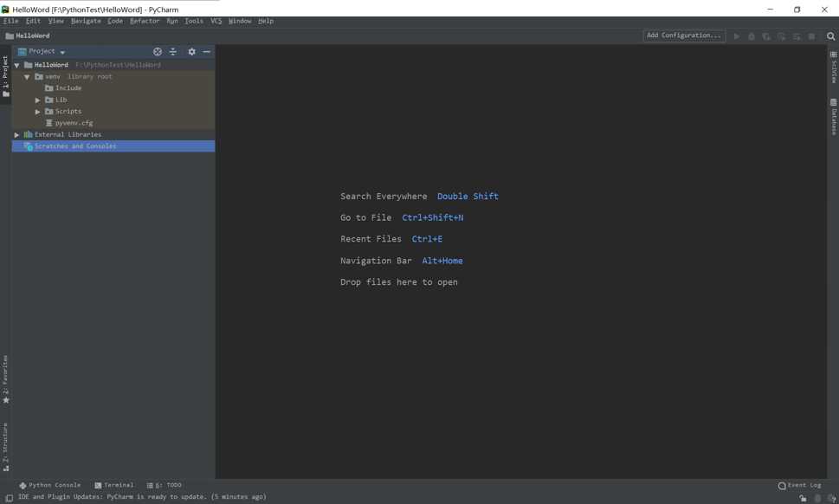Open the SciView side tab
The image size is (839, 504).
click(833, 68)
